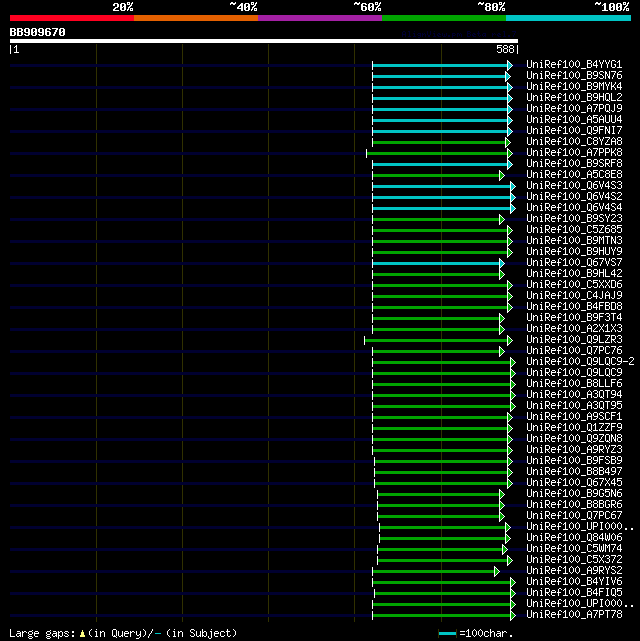Select the UniRef100_B9G5N6 label
Viewport: 640px width, 641px height.
(574, 494)
